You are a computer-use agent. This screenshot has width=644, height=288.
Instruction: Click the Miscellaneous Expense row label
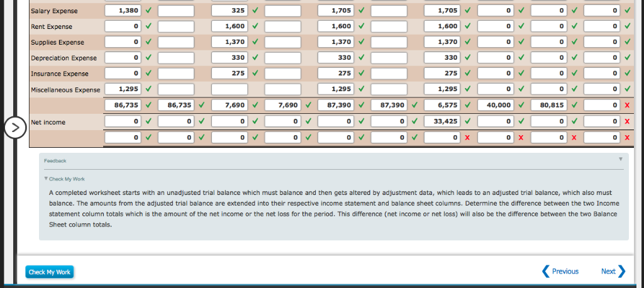tap(65, 89)
